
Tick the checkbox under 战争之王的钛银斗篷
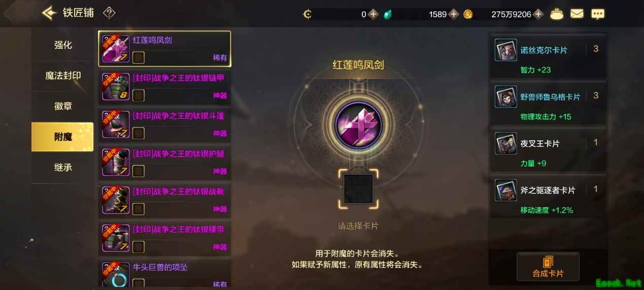point(139,133)
